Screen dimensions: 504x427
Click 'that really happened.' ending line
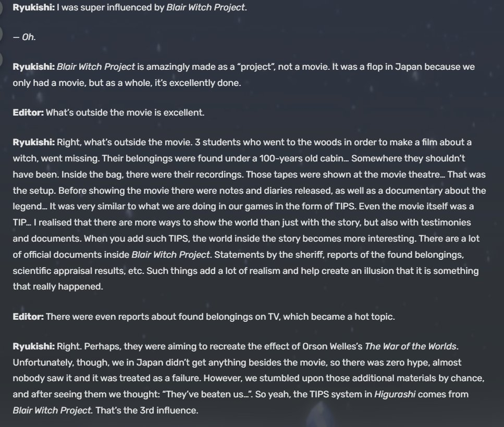[58, 286]
